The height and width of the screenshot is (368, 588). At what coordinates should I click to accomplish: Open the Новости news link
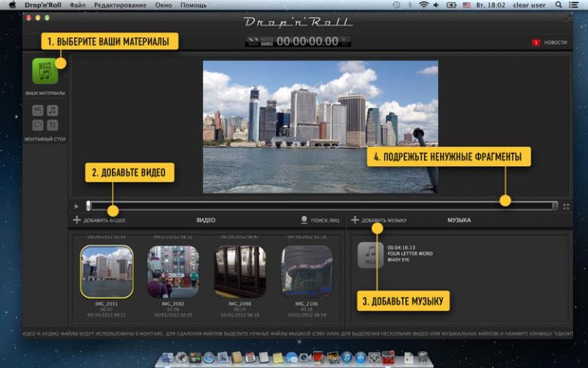pos(555,42)
